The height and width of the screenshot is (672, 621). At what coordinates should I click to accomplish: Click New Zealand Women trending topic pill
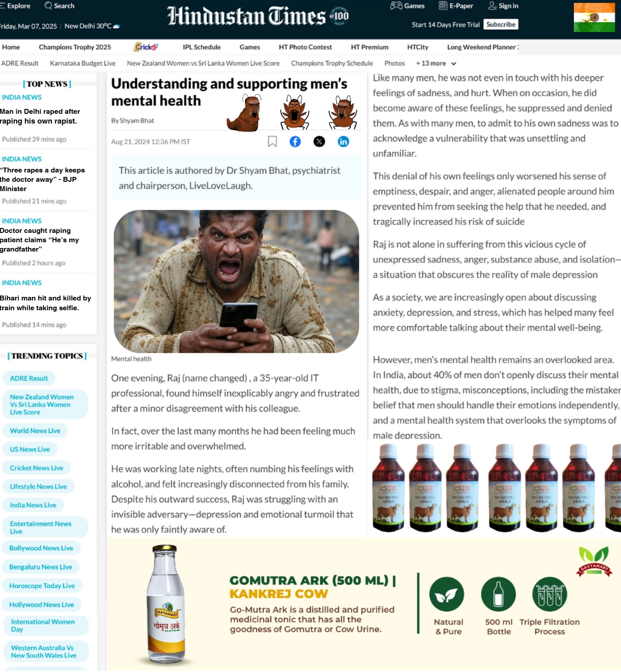click(x=45, y=404)
